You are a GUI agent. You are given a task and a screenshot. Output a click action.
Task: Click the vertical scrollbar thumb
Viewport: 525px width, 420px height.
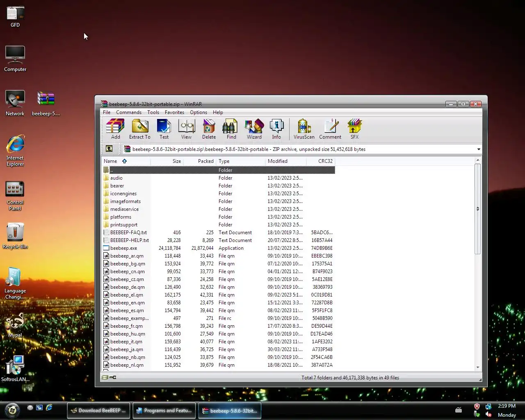point(478,209)
